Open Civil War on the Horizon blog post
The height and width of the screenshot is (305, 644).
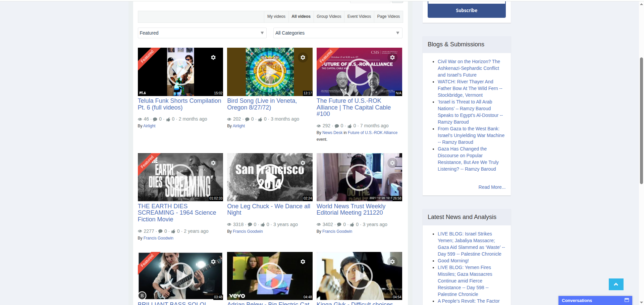click(x=469, y=68)
